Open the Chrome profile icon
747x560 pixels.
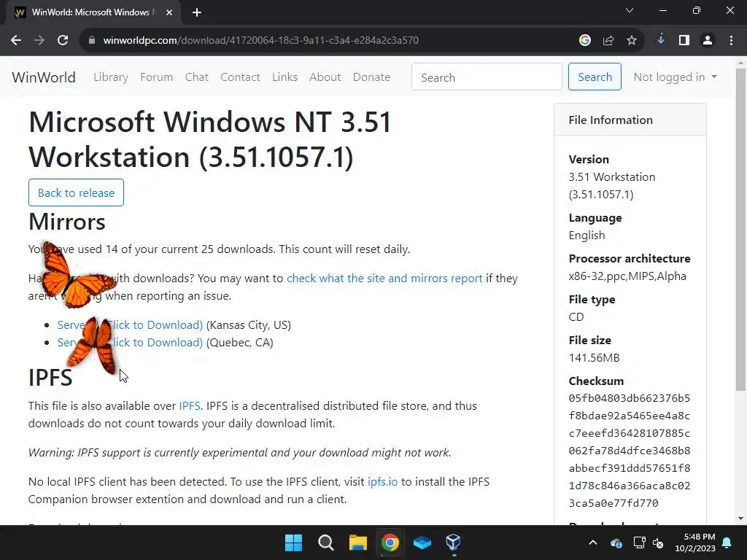[708, 41]
